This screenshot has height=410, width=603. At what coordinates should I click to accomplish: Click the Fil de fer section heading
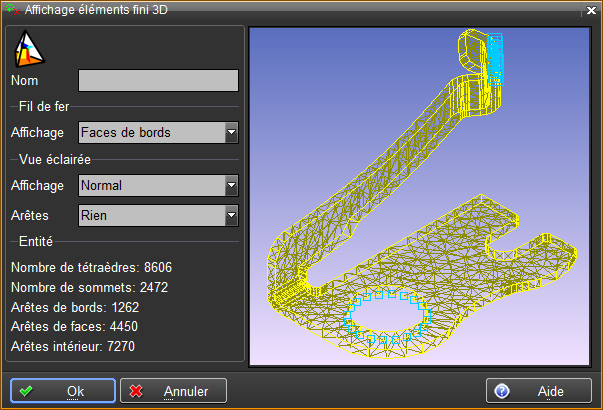(x=44, y=107)
